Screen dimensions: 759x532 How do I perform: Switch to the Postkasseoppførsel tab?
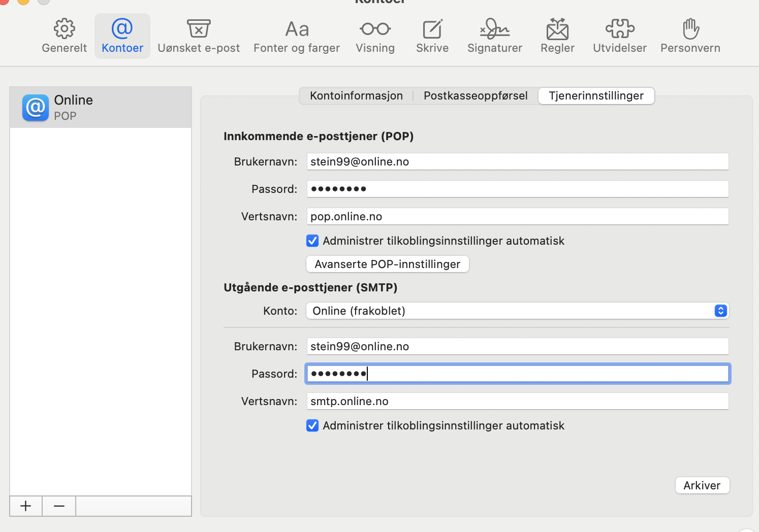[476, 96]
